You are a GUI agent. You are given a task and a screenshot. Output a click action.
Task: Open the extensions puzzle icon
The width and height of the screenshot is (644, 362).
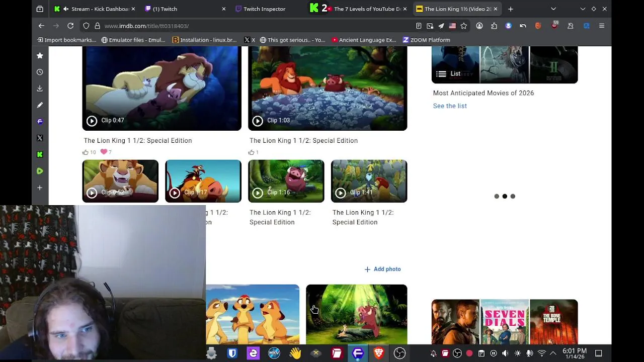coord(494,26)
